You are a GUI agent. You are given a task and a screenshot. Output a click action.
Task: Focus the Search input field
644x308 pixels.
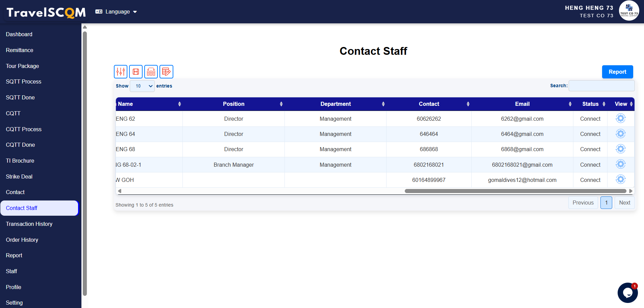click(601, 86)
